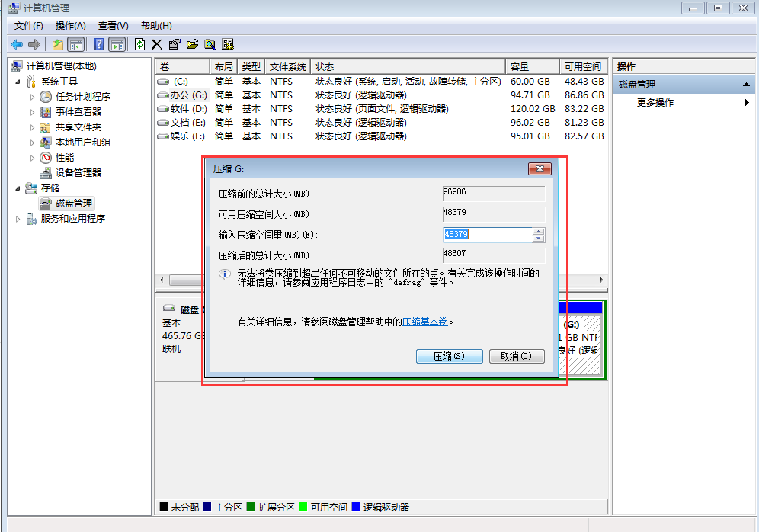Expand 服务和应用程序 in the tree
759x532 pixels.
click(x=18, y=219)
